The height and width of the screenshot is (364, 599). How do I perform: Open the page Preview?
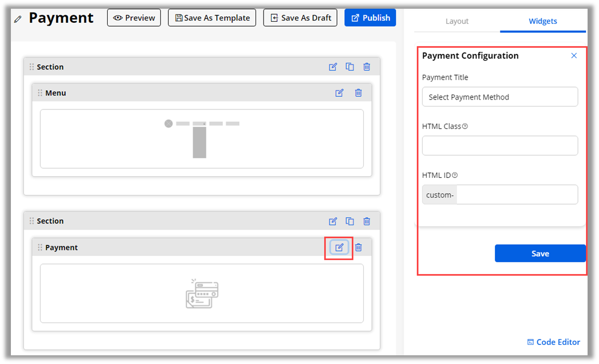point(134,18)
